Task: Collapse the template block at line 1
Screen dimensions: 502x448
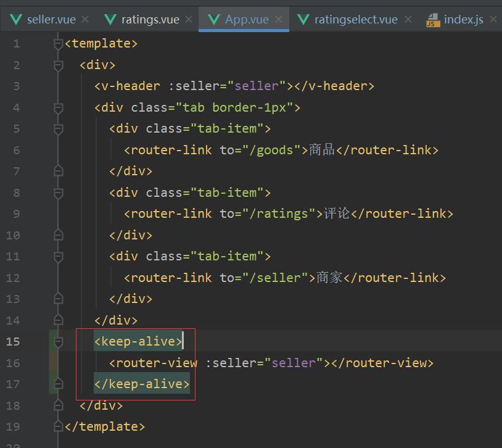Action: coord(57,43)
